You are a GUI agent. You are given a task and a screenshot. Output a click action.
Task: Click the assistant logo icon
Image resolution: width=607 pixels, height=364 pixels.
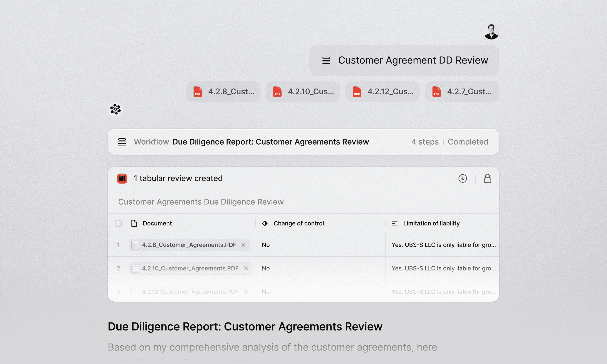[x=115, y=109]
